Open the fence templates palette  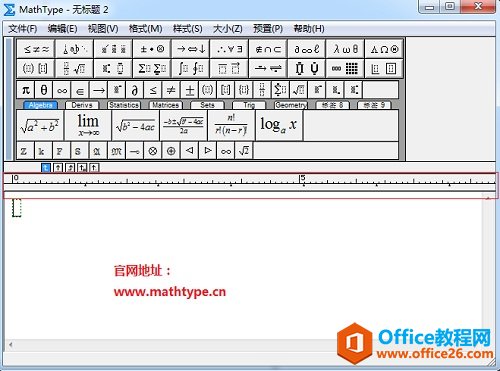point(36,69)
